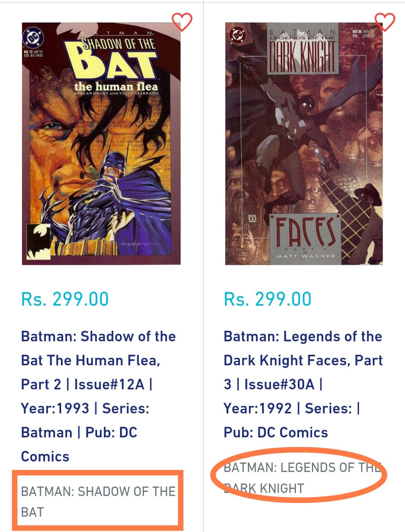Open Batman: Legends of the Dark Knight Faces listing

pos(303,385)
